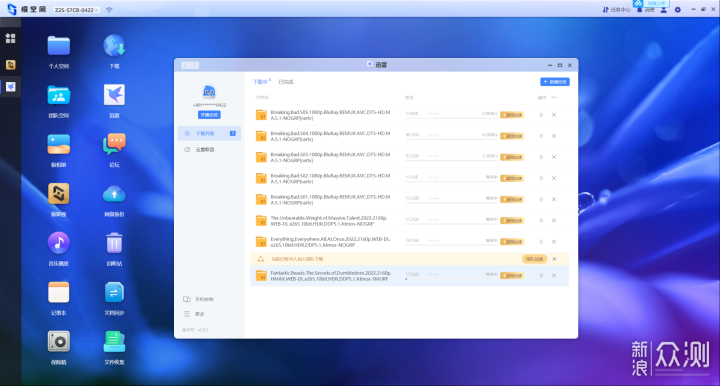
Task: Open the 任务中心 task center
Action: 616,10
